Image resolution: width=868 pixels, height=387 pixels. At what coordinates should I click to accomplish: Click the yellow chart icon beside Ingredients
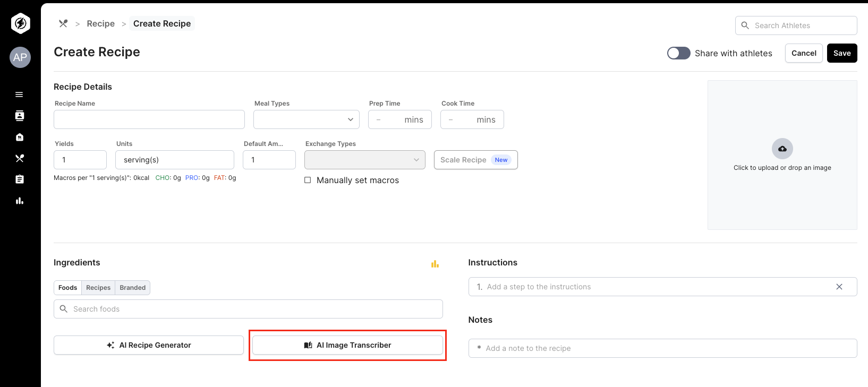[435, 264]
